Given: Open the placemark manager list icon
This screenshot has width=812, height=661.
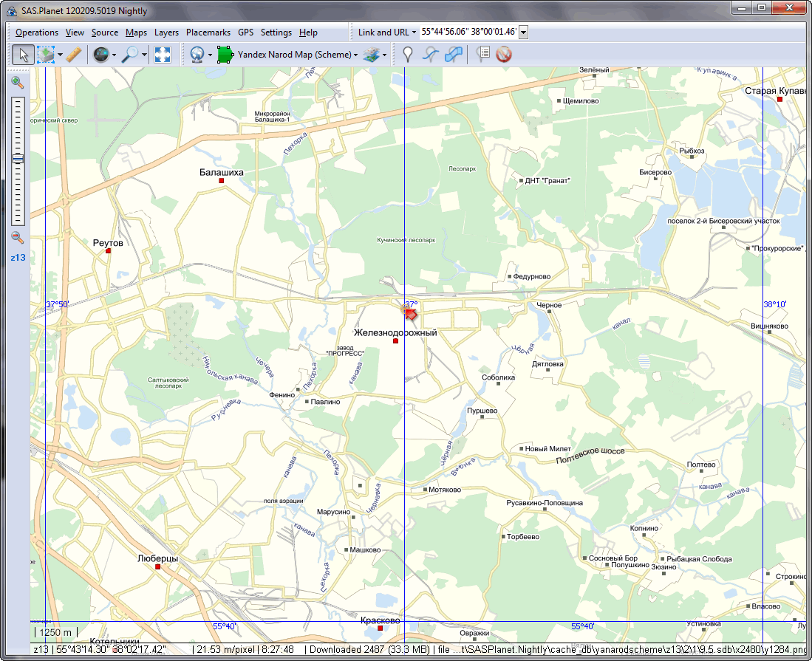Looking at the screenshot, I should pos(483,55).
